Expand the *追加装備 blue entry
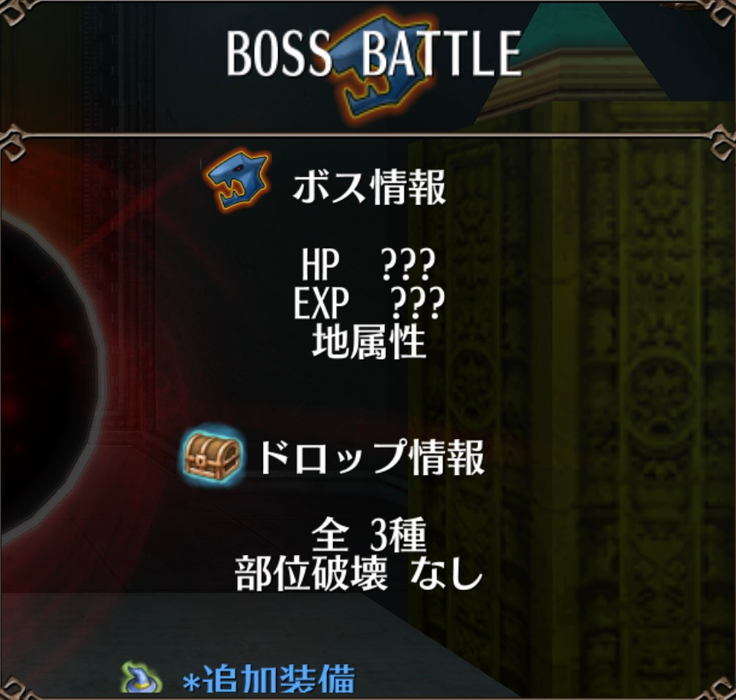Screen dimensions: 736x700 coord(268,679)
